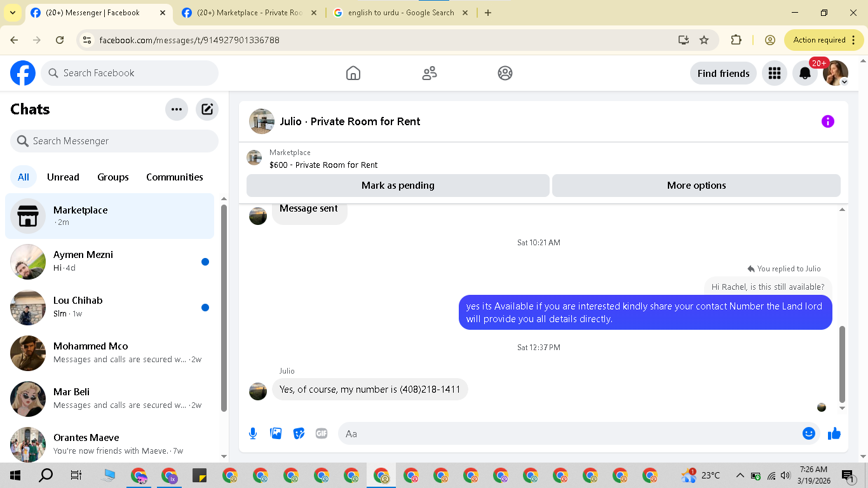Send a voice clip with microphone icon
868x488 pixels.
click(253, 433)
